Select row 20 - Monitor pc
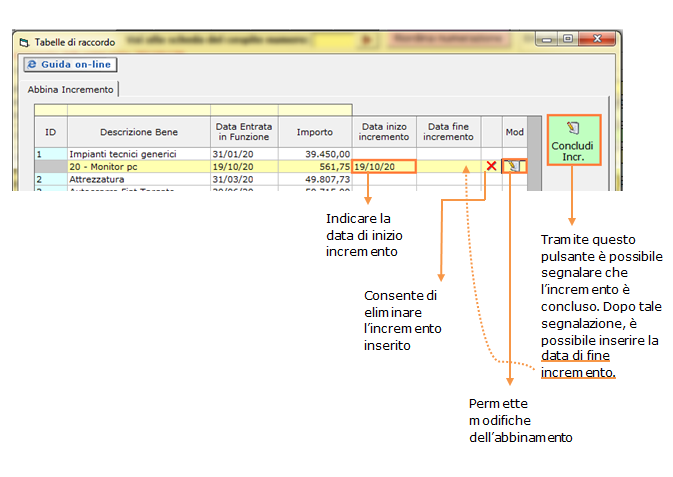 point(281,167)
